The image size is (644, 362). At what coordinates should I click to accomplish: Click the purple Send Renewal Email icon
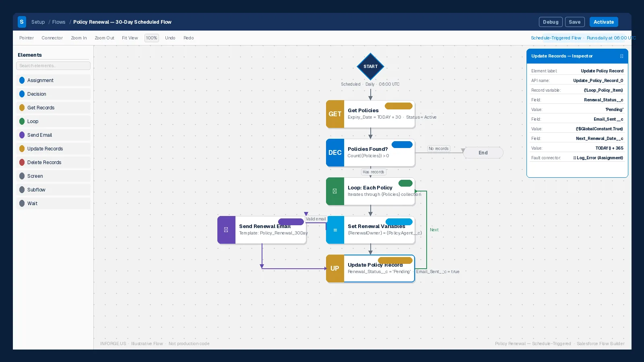[x=226, y=230]
